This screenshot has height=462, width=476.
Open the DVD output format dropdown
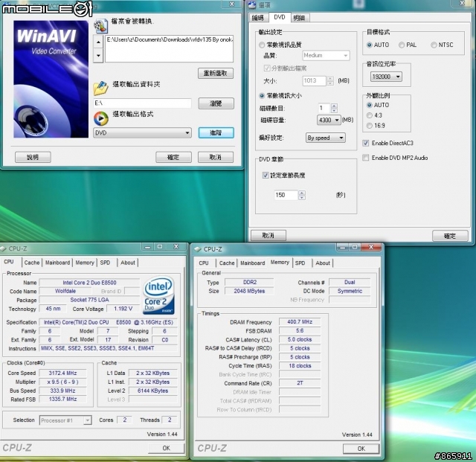[x=142, y=133]
